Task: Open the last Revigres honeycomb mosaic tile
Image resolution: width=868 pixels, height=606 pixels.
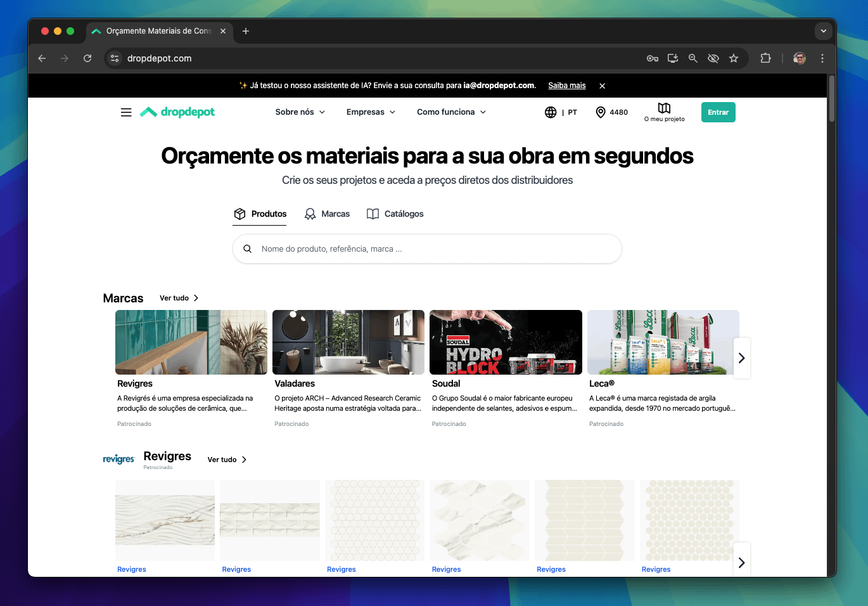Action: pos(689,520)
